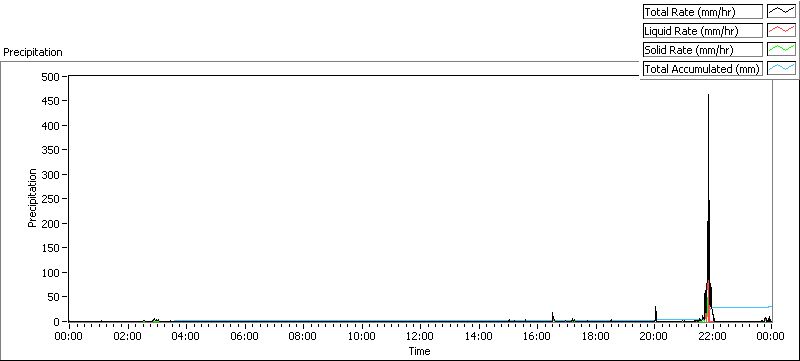Screen dimensions: 800x361
Task: Click the 18:00 time axis label
Action: pos(596,336)
